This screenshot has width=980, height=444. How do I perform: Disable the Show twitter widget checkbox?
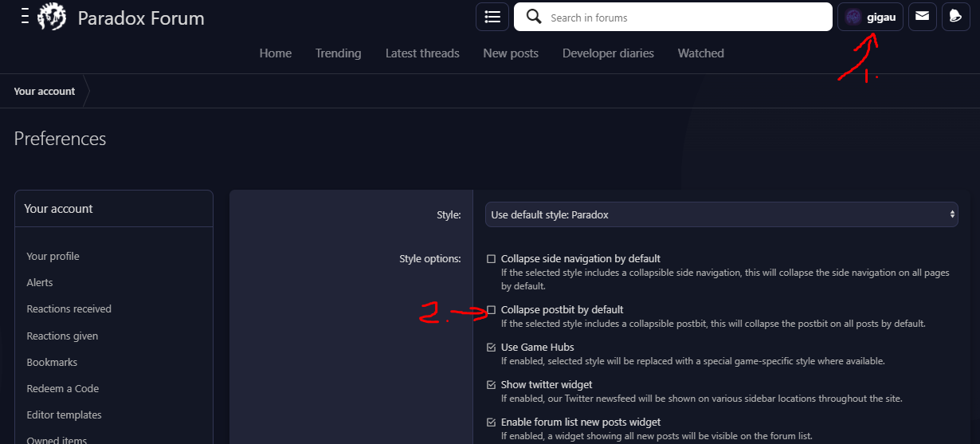(492, 385)
